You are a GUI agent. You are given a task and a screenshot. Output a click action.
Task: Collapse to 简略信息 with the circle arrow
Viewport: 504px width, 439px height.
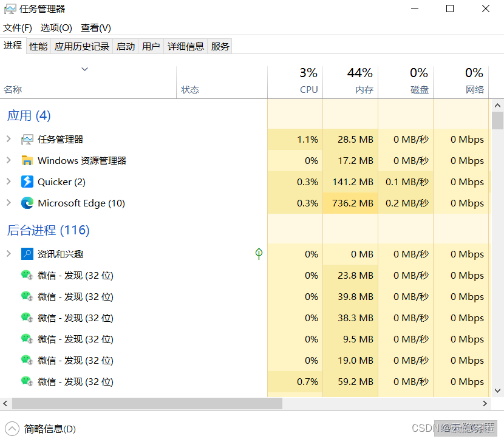[x=12, y=429]
